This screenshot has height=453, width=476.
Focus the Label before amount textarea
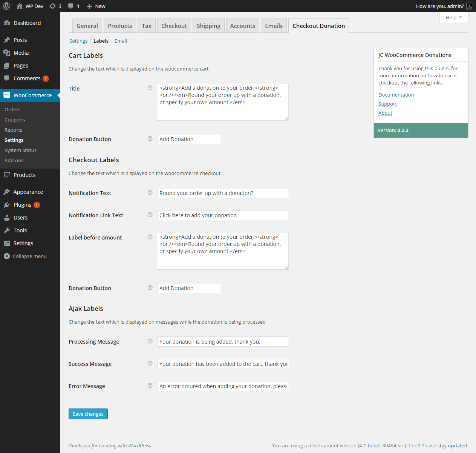(223, 251)
